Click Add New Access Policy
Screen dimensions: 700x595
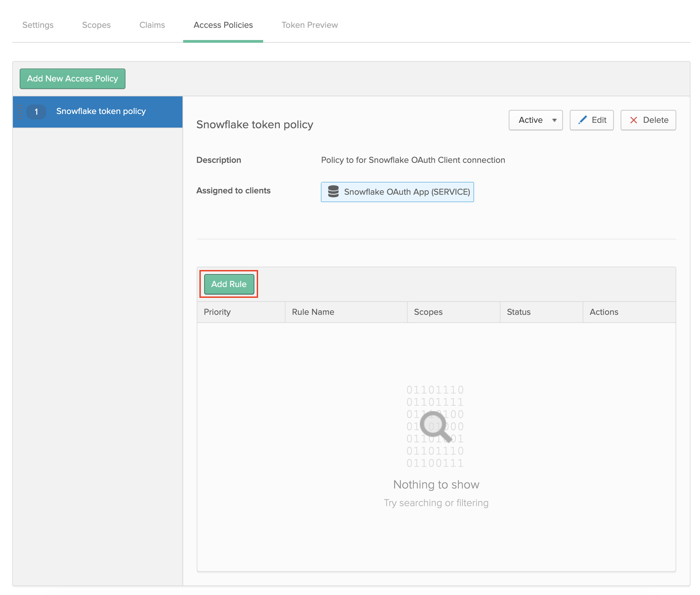(72, 78)
